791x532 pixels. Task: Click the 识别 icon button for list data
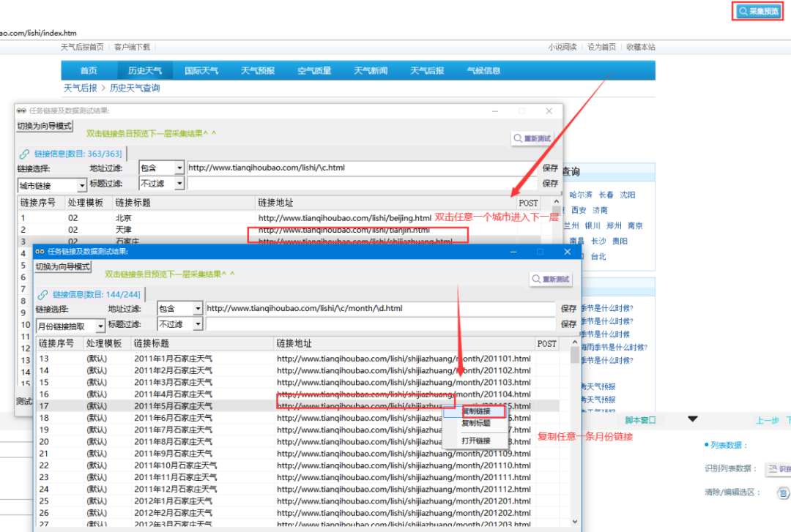click(778, 468)
